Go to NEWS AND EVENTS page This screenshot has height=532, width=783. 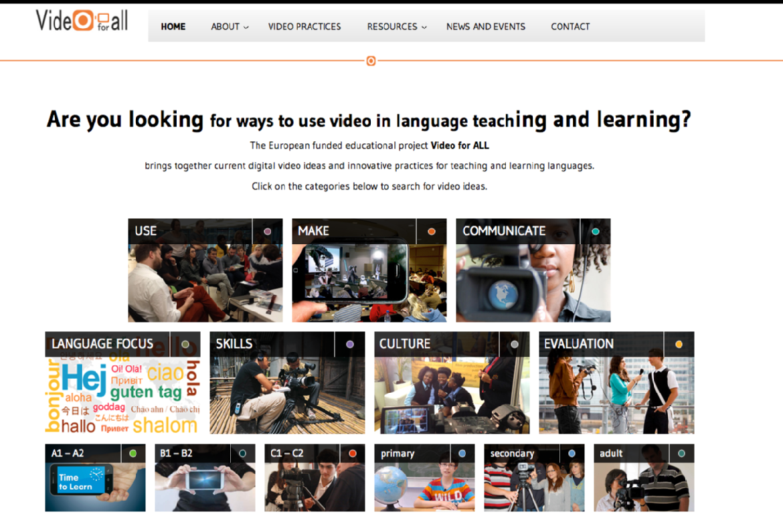point(486,27)
